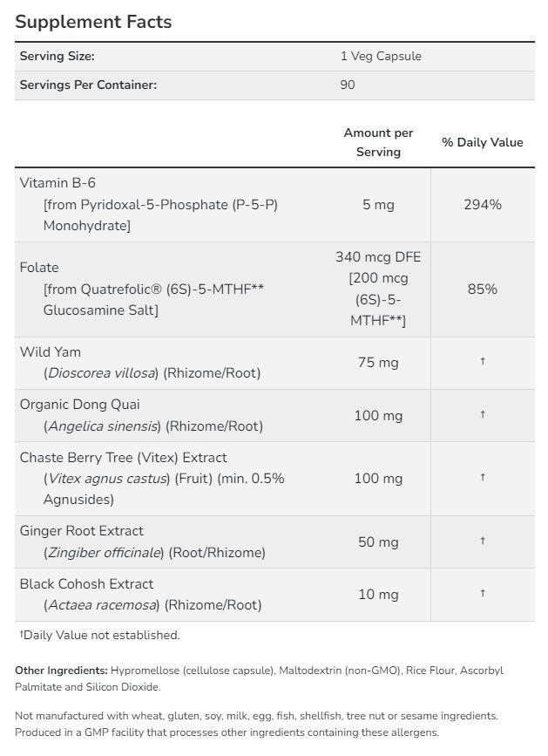The image size is (548, 756).
Task: Click the GMP facility allergen statement
Action: pos(227,732)
